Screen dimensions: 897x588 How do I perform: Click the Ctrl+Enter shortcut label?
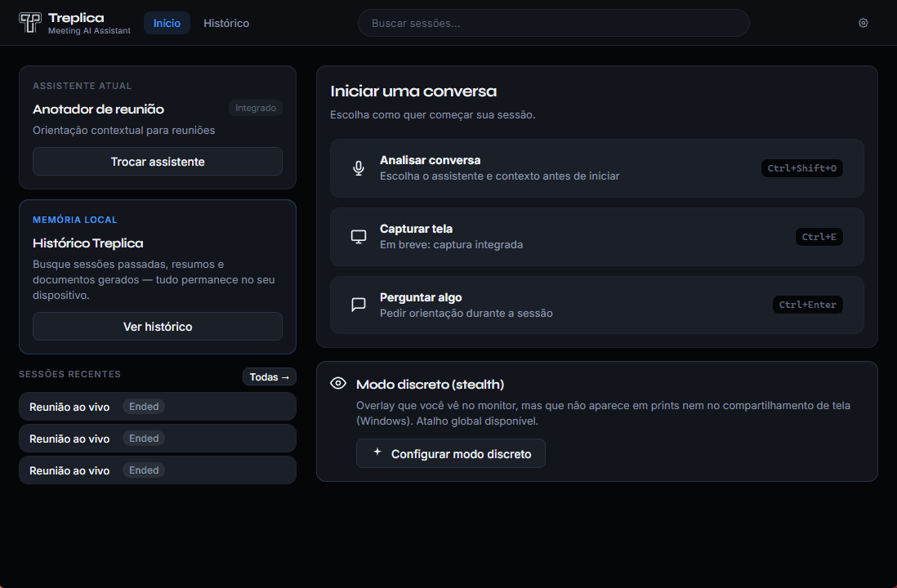[807, 305]
